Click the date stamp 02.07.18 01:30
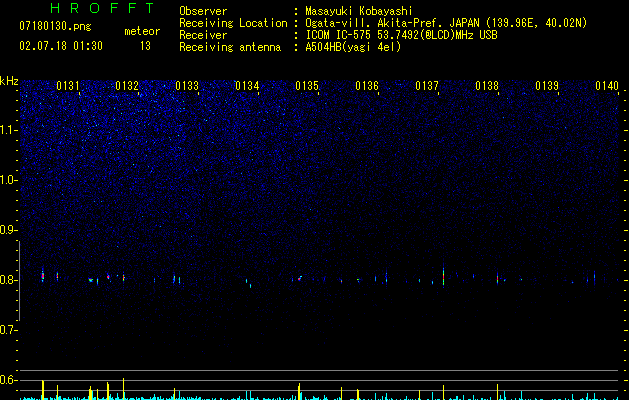Screen dimensions: 629x400 61,45
